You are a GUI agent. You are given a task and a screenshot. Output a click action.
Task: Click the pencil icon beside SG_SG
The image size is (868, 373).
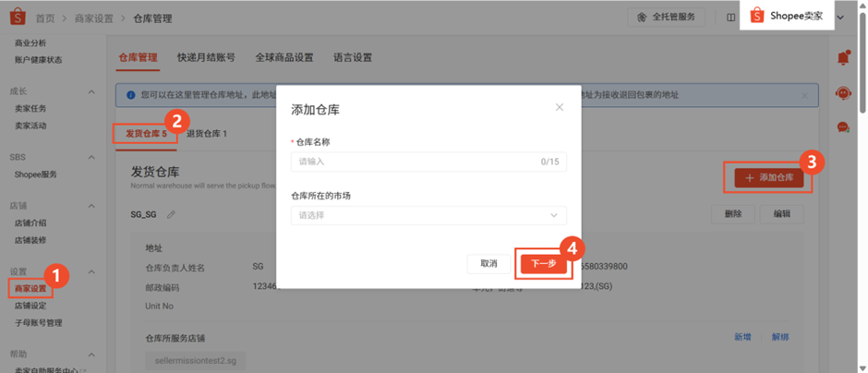coord(171,215)
